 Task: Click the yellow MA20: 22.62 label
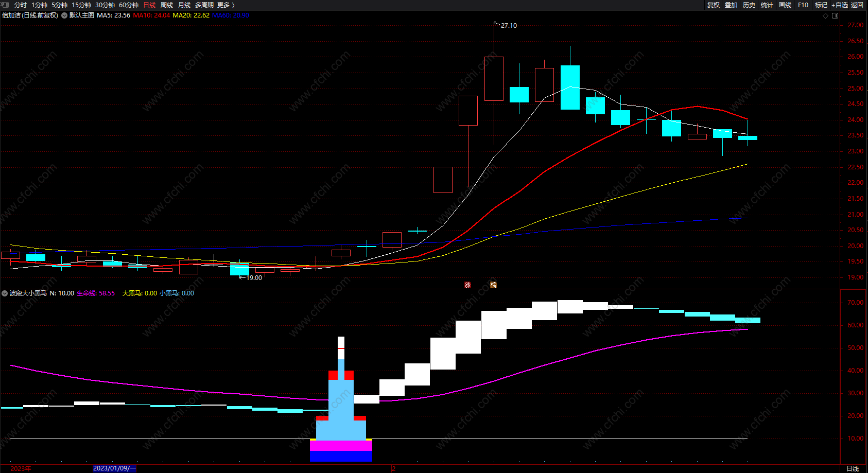click(x=191, y=15)
